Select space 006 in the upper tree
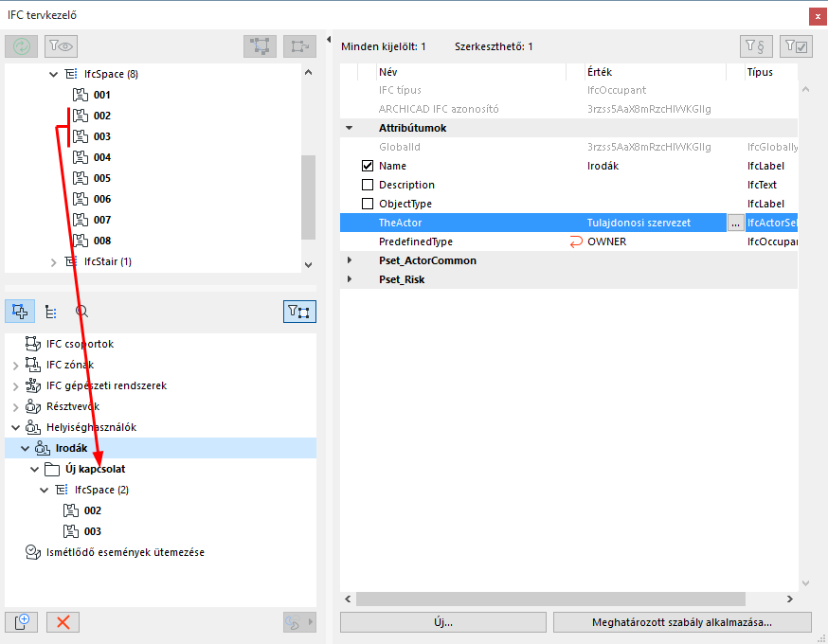828x644 pixels. coord(102,199)
